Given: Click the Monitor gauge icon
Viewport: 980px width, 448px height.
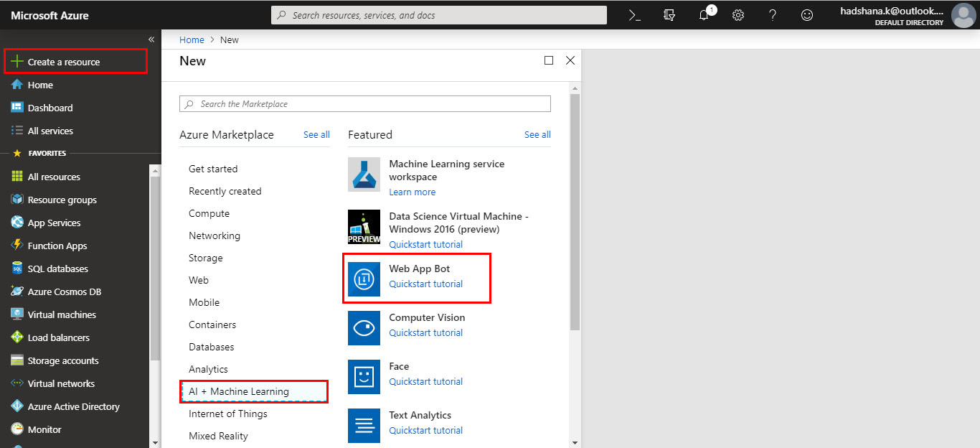Looking at the screenshot, I should click(17, 429).
